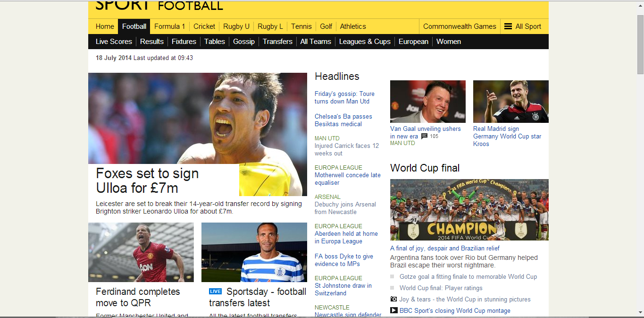The height and width of the screenshot is (318, 644).
Task: Click the play icon beside World Cup montage
Action: tap(393, 310)
